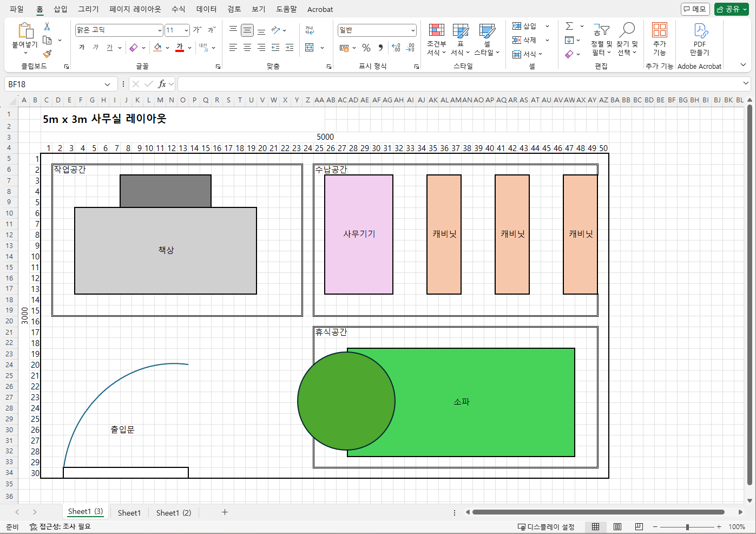
Task: Select the Cut scissors icon
Action: coord(47,27)
